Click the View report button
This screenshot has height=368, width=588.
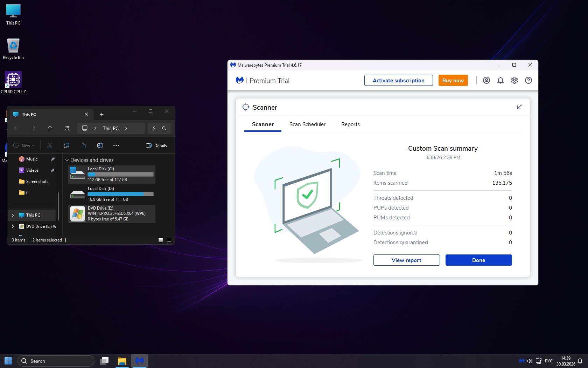point(406,260)
